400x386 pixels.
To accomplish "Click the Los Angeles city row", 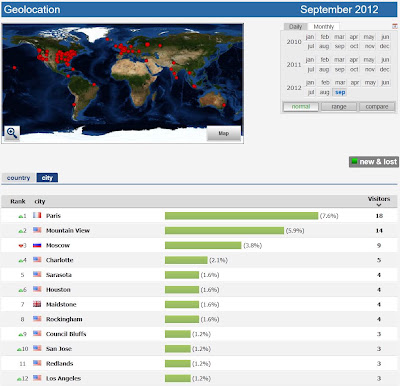I will [199, 378].
